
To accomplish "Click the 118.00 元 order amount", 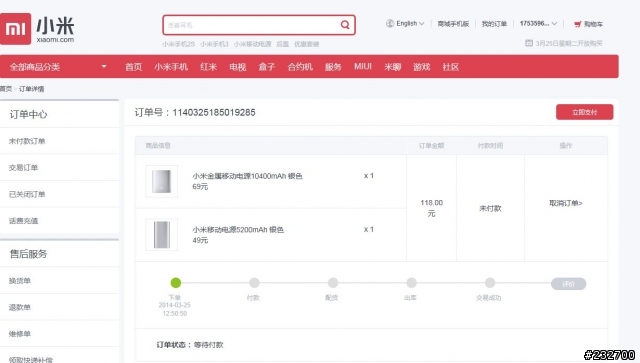I will click(431, 208).
